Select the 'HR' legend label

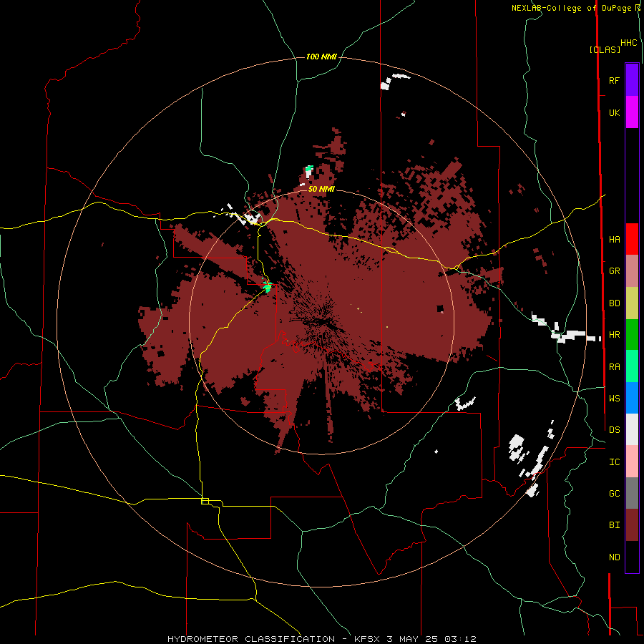pos(614,335)
